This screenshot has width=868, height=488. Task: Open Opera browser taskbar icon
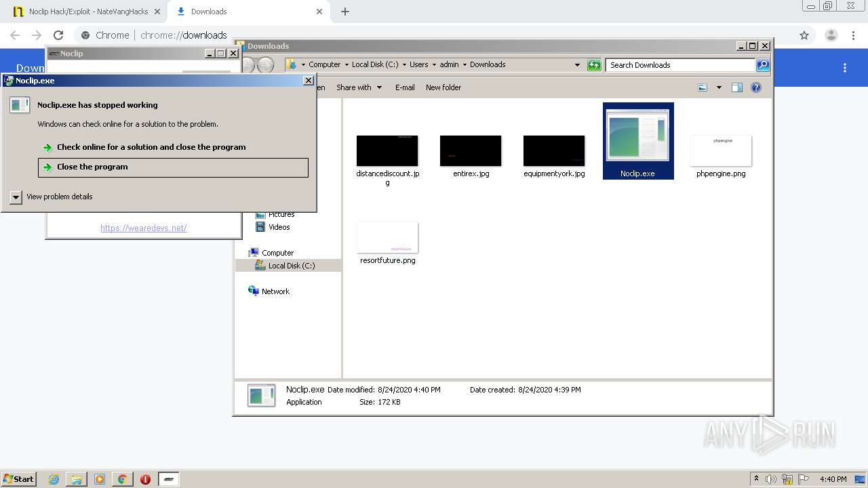[145, 479]
